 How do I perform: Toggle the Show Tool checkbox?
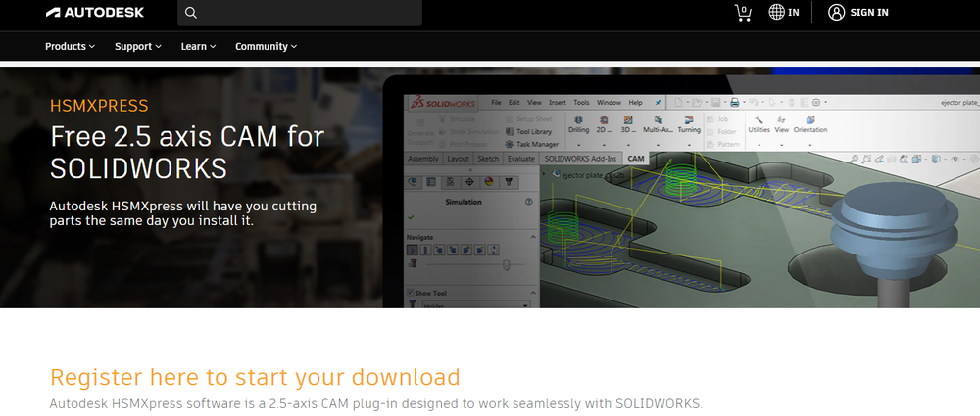(410, 293)
